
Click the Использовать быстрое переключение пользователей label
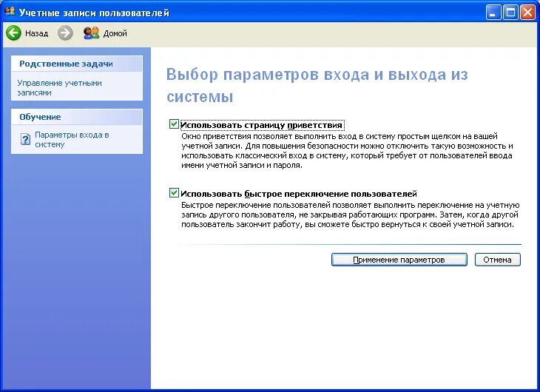(299, 194)
